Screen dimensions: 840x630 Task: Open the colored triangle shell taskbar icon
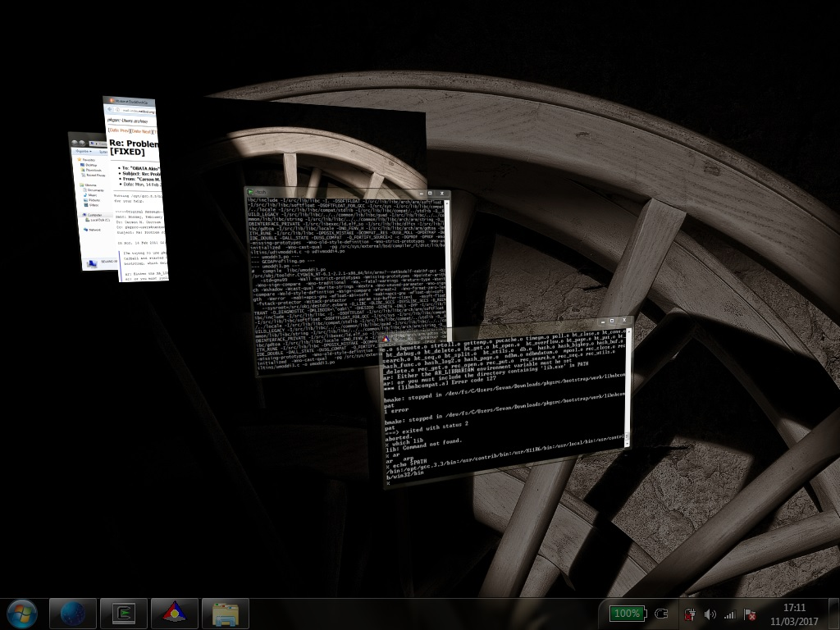coord(175,614)
